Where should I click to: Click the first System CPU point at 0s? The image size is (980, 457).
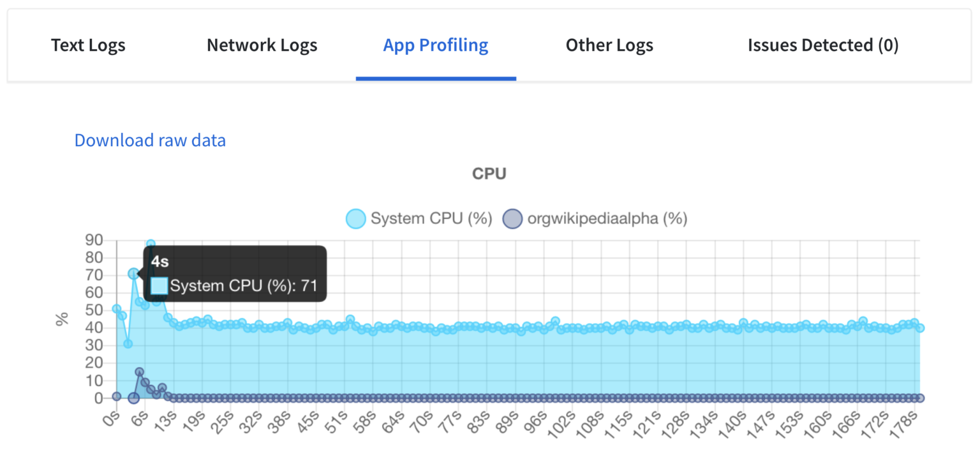(x=116, y=308)
